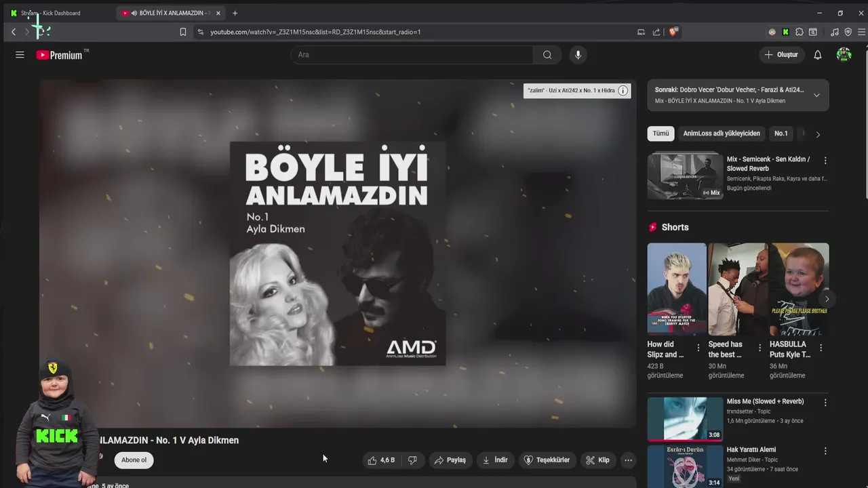Open a new tab with the plus icon
Image resolution: width=868 pixels, height=488 pixels.
point(235,13)
